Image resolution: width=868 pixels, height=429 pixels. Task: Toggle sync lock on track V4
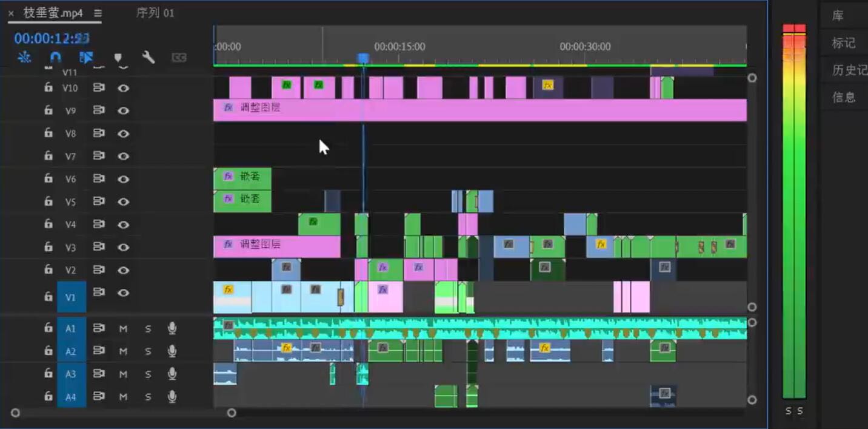coord(98,224)
